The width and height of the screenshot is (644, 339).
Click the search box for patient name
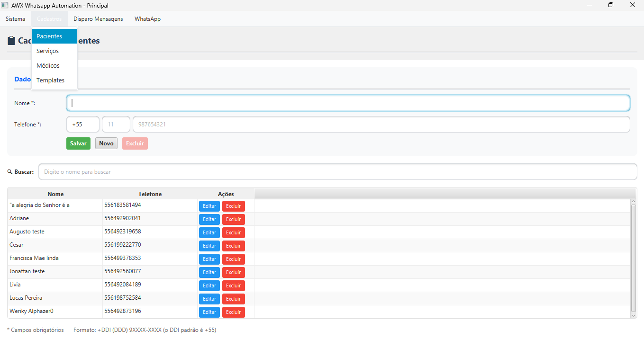point(337,172)
